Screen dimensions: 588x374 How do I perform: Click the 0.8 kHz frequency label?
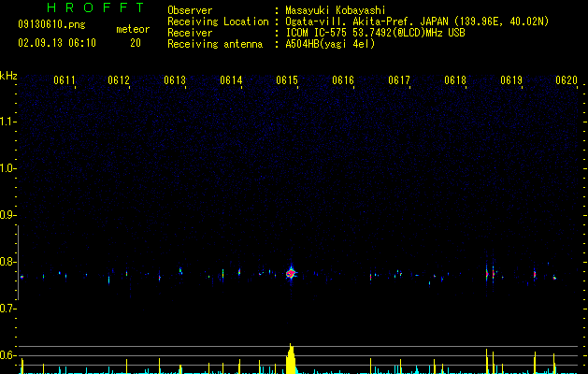[x=8, y=262]
